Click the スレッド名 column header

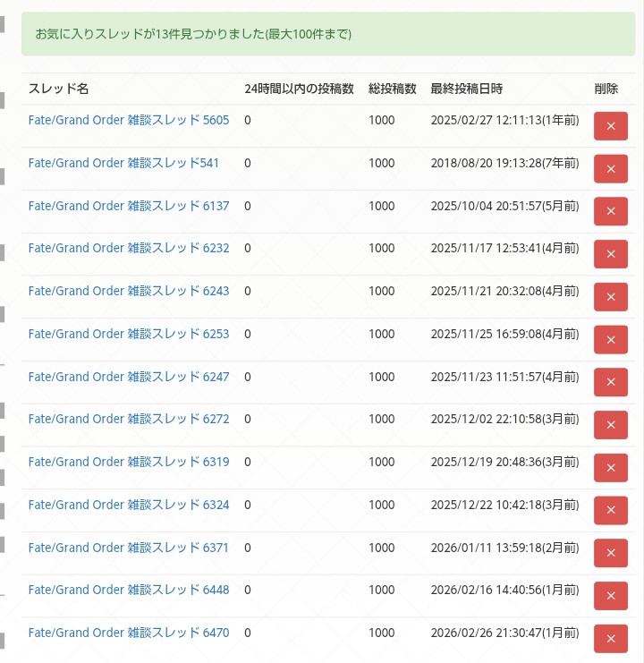click(x=59, y=89)
